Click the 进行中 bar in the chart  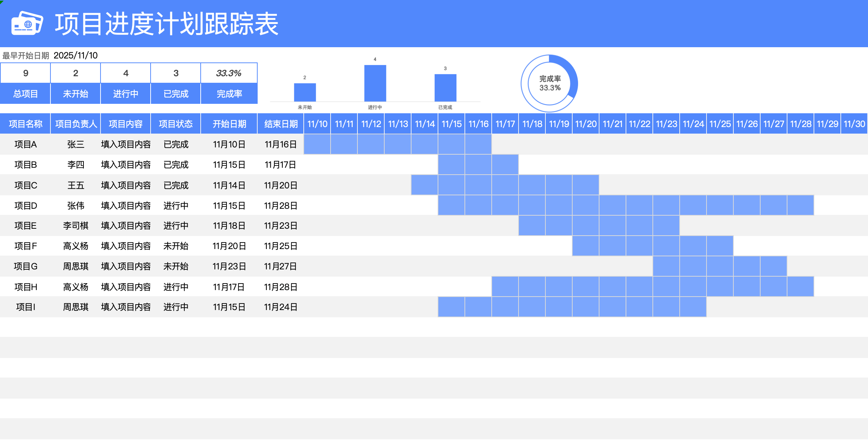coord(375,83)
